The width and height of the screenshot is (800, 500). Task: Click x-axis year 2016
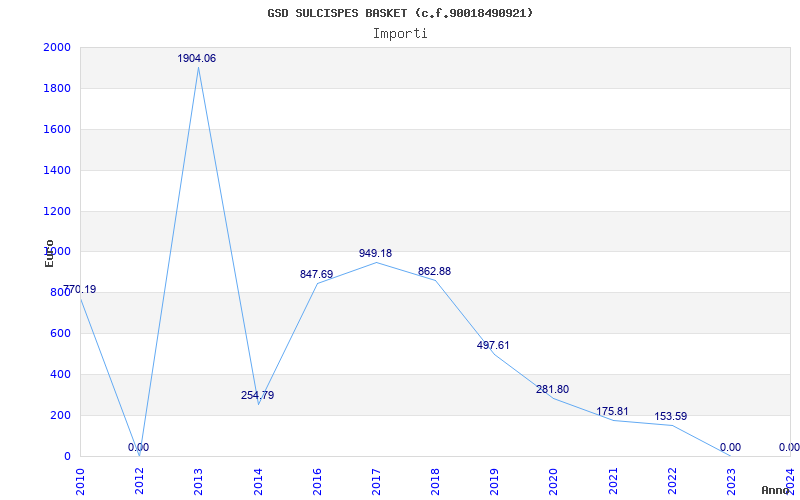tap(317, 483)
